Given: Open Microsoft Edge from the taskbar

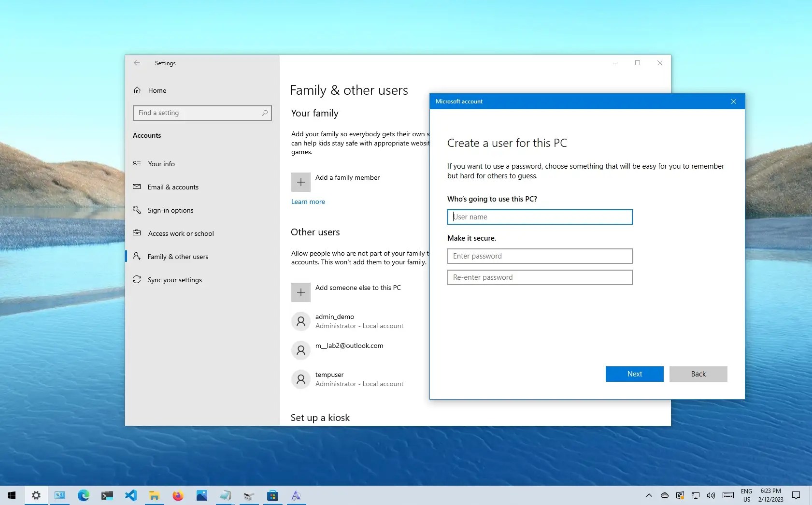Looking at the screenshot, I should click(x=84, y=495).
